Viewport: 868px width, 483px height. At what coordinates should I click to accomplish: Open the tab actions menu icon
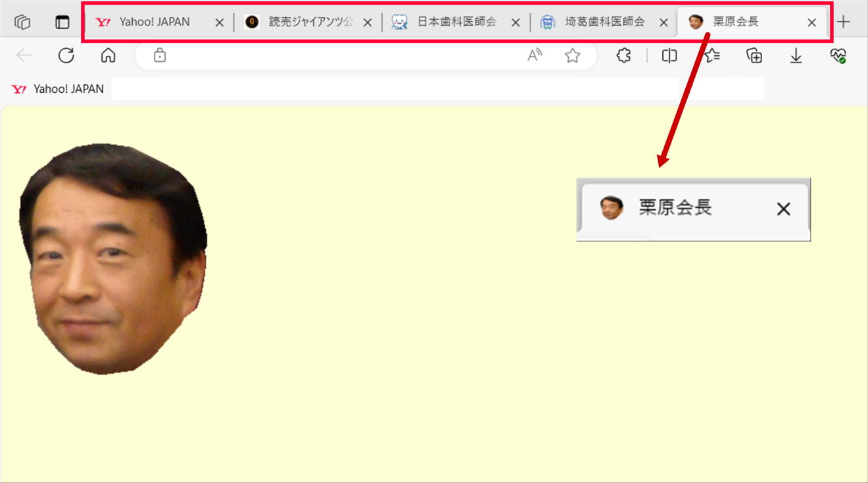point(62,22)
